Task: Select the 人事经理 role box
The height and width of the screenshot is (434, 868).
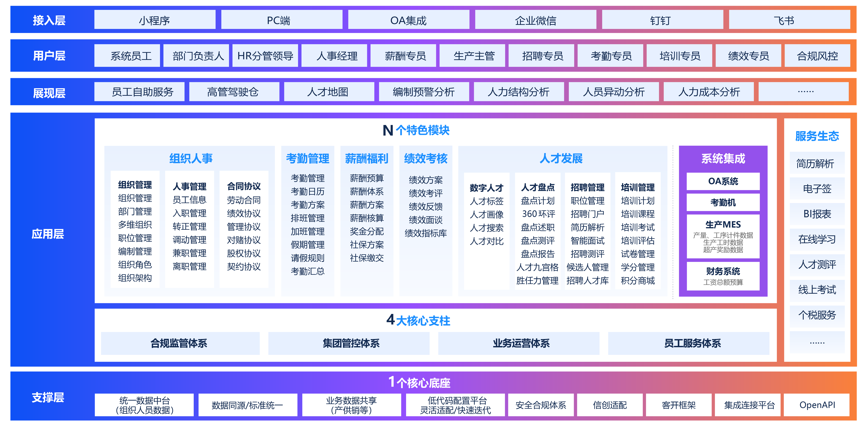Action: (334, 56)
